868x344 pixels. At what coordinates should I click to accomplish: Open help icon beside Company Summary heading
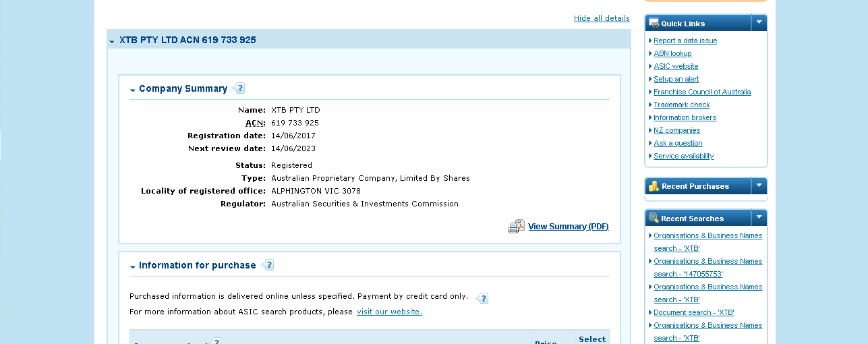click(239, 88)
